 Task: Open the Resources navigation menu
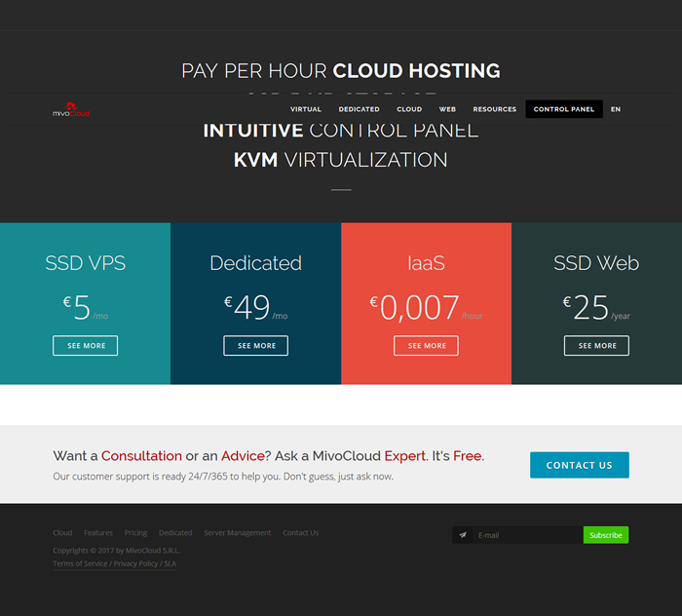coord(494,109)
